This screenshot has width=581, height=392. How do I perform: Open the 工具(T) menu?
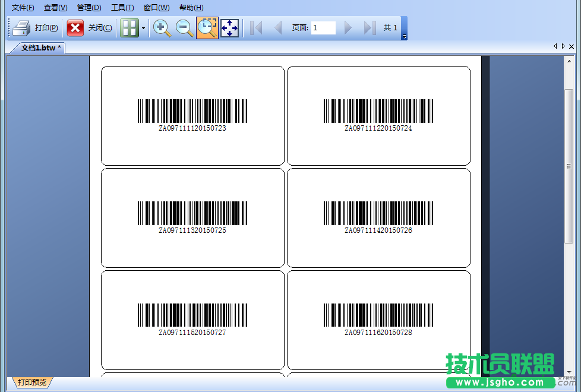[122, 8]
